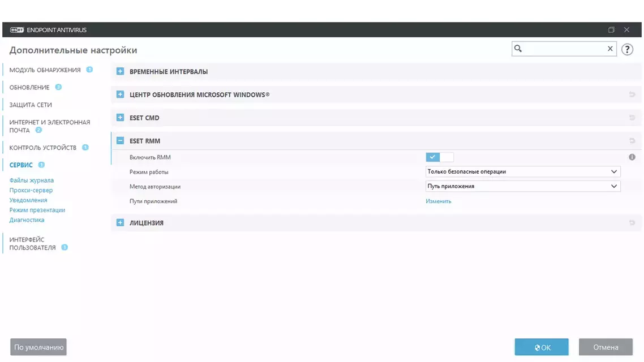
Task: Click the badge next to Модуль обнаружения
Action: 89,70
